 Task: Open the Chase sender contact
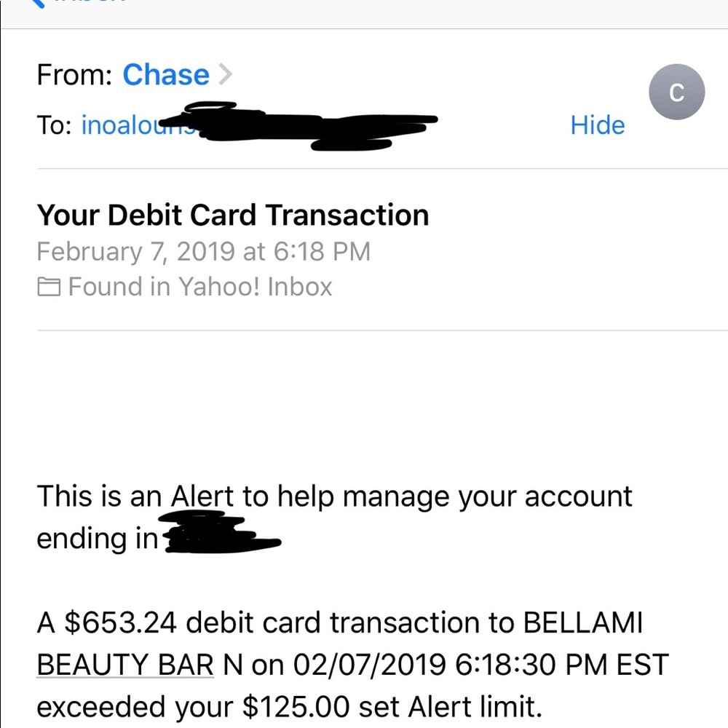click(x=166, y=75)
